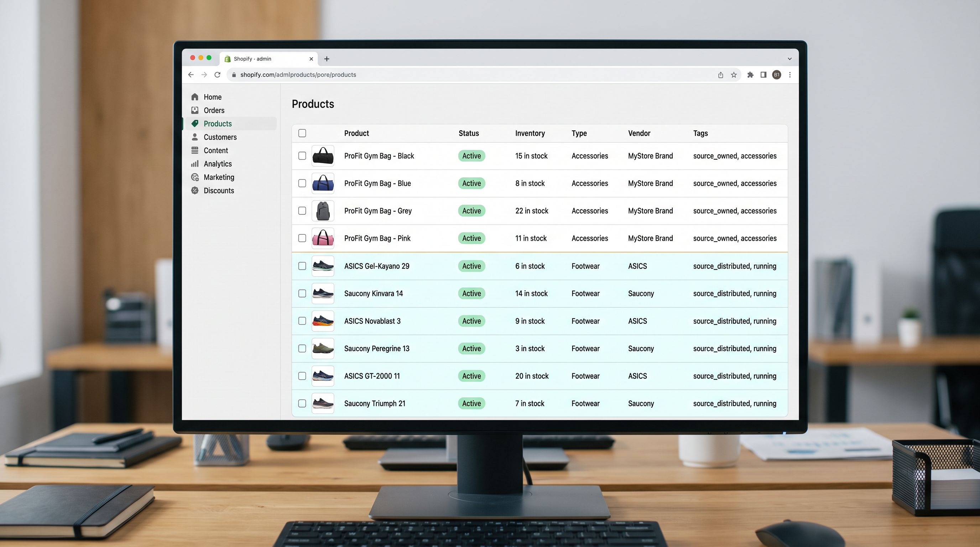Check the Saucony Peregrine 13 row
The image size is (980, 547).
[x=302, y=348]
